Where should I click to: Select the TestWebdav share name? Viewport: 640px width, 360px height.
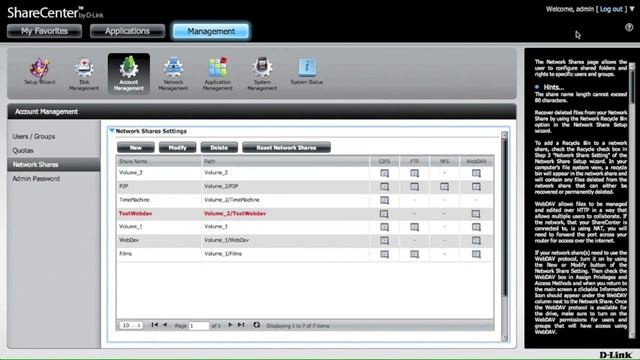pyautogui.click(x=135, y=213)
